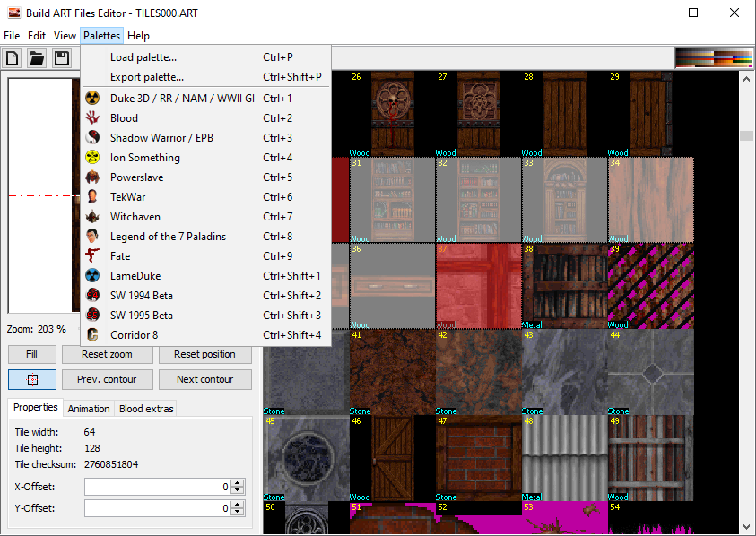Select Shadow Warrior / EPB palette
Screen dimensions: 756x536
[x=206, y=138]
